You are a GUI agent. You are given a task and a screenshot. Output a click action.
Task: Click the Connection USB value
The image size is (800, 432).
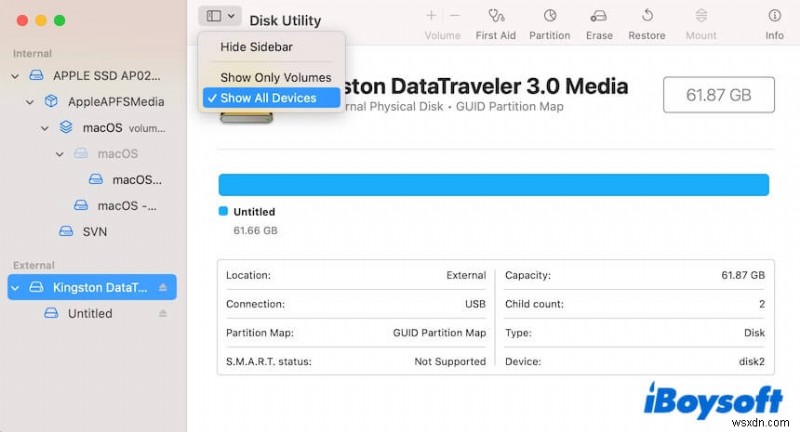click(475, 304)
